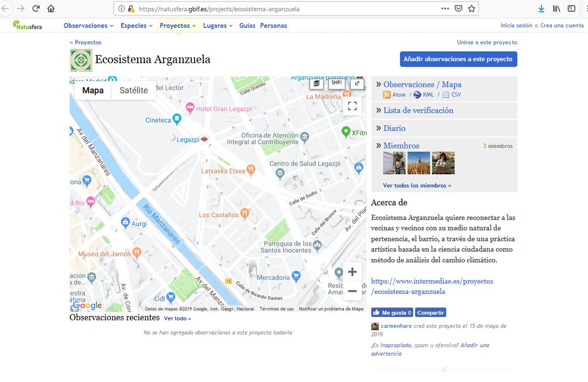Open the Personas menu item

click(x=273, y=25)
